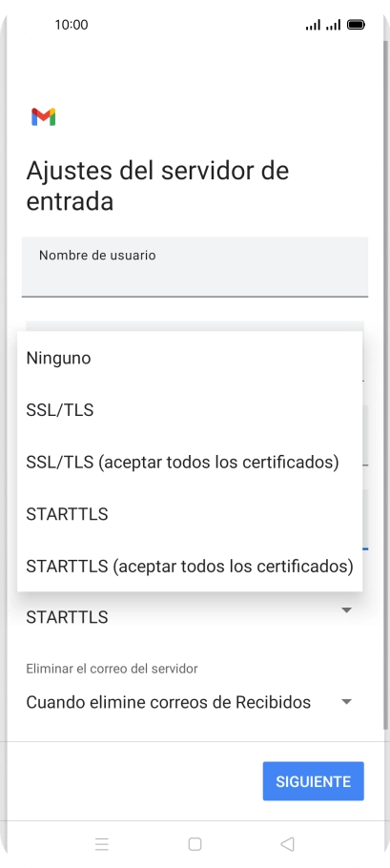Select SSL/TLS (aceptar todos los certificados)
Viewport: 390px width, 868px height.
tap(190, 463)
